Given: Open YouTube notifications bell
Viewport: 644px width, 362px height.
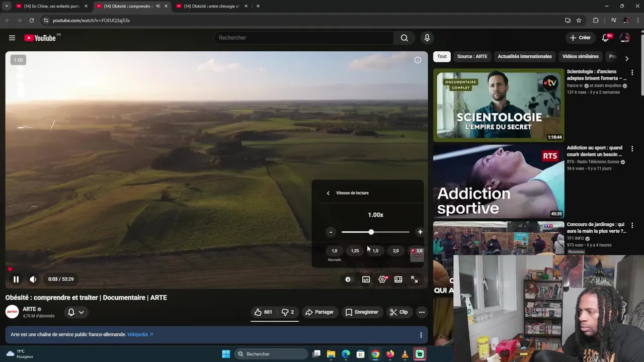Looking at the screenshot, I should pyautogui.click(x=606, y=38).
